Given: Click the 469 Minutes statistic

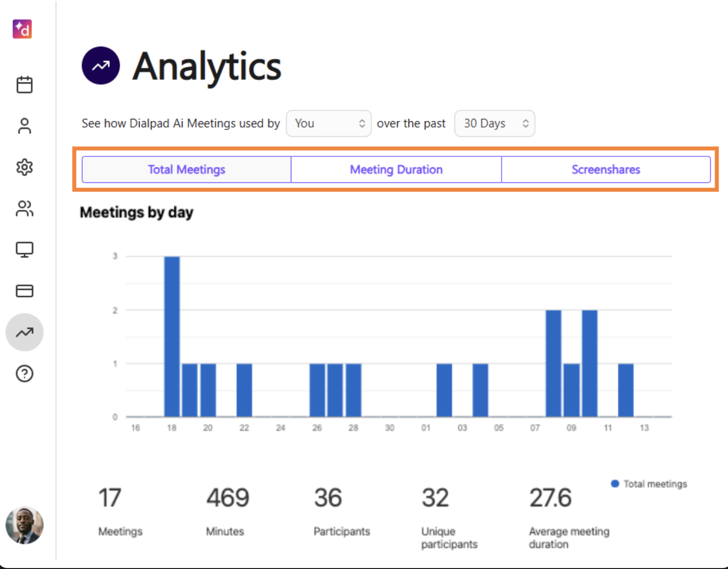Looking at the screenshot, I should click(227, 498).
